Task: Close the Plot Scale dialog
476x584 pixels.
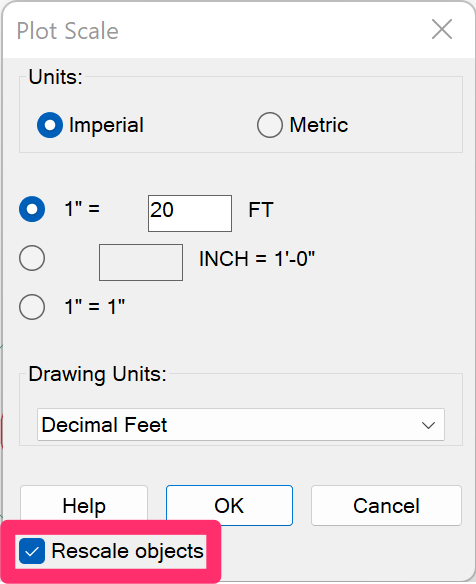Action: pyautogui.click(x=442, y=29)
